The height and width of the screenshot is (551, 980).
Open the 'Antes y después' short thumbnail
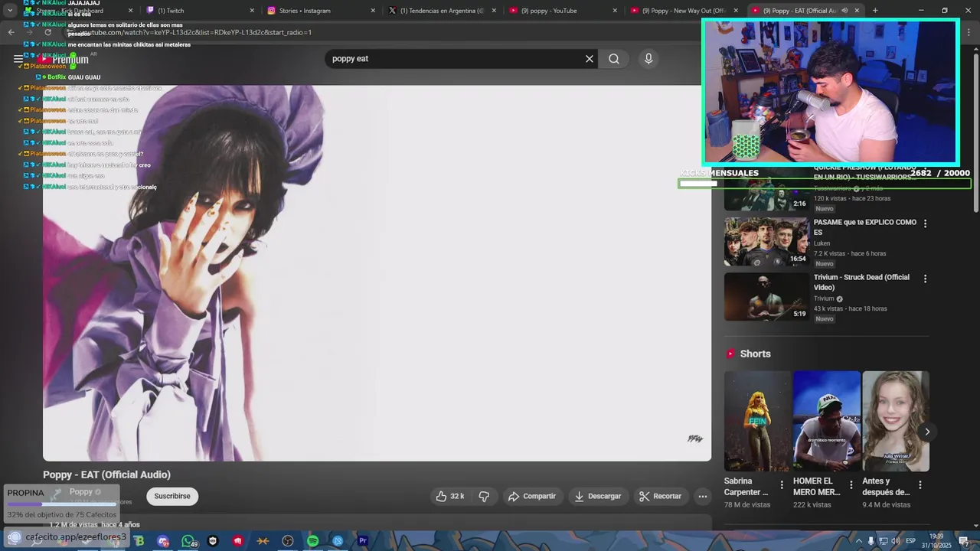[896, 422]
